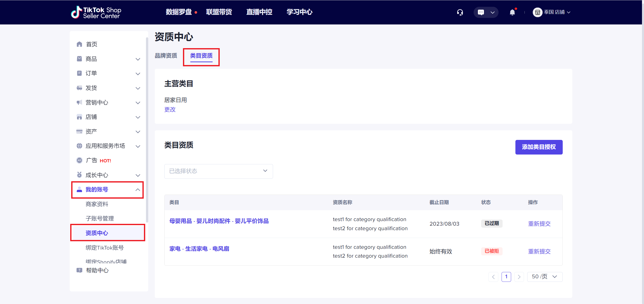The image size is (644, 304).
Task: Switch to the 品牌资质 tab
Action: point(166,56)
